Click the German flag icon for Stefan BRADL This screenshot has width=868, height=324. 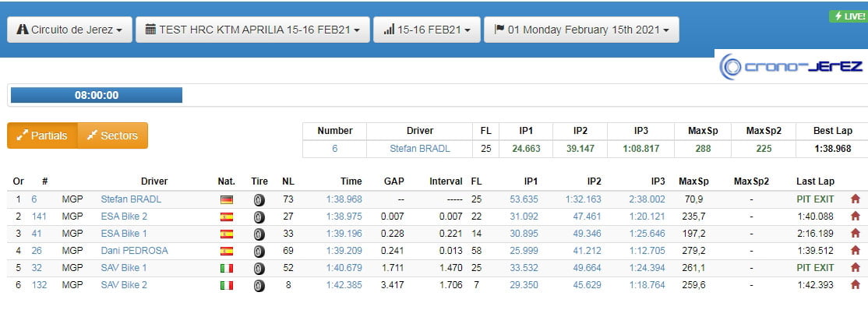tap(227, 199)
